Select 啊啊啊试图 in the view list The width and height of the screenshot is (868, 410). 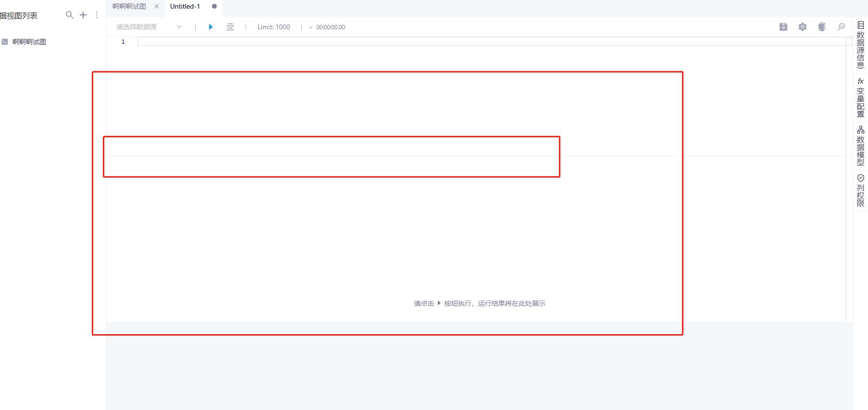(29, 42)
